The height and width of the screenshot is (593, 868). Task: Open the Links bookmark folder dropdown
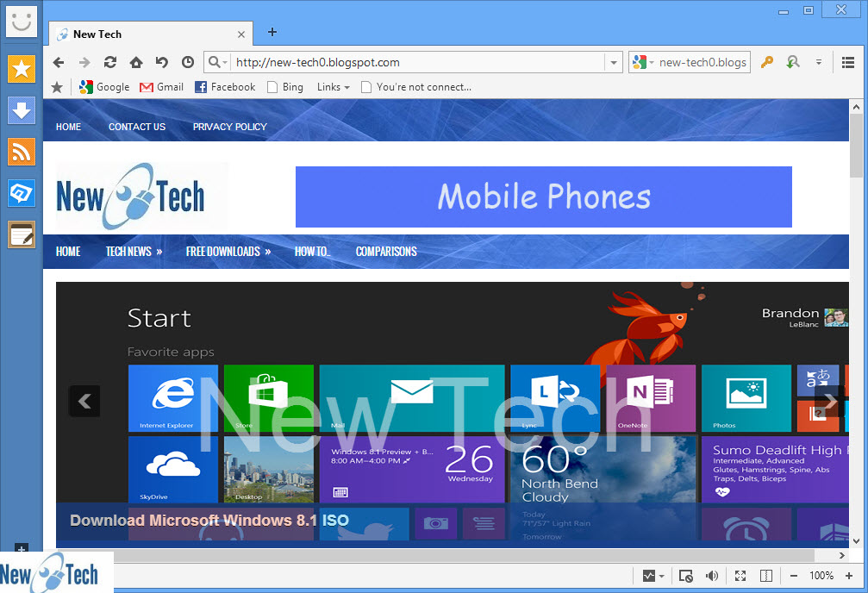(x=334, y=87)
